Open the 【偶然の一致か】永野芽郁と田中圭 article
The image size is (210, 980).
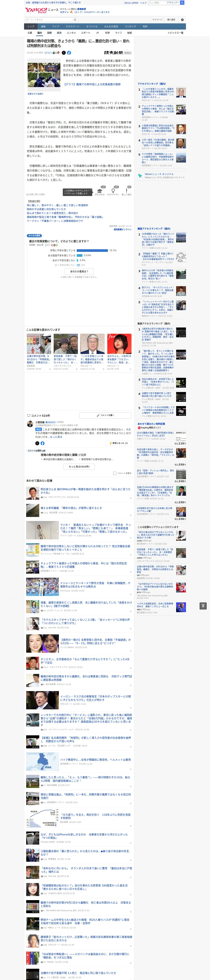click(x=95, y=641)
